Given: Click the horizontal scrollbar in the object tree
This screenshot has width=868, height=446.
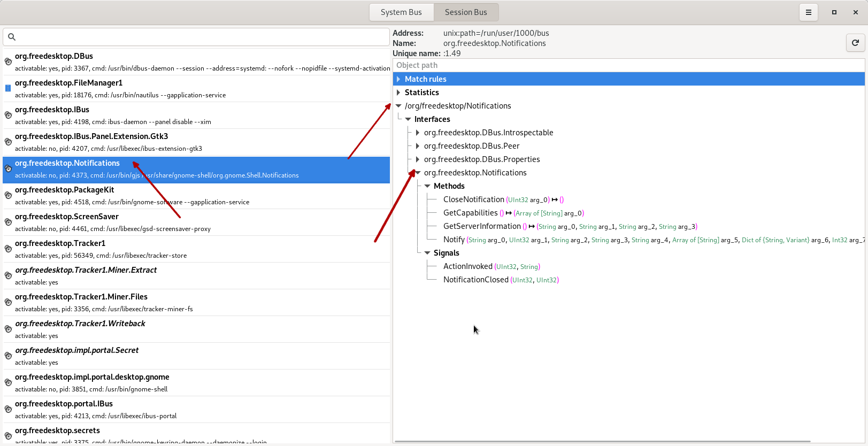Looking at the screenshot, I should (x=602, y=442).
